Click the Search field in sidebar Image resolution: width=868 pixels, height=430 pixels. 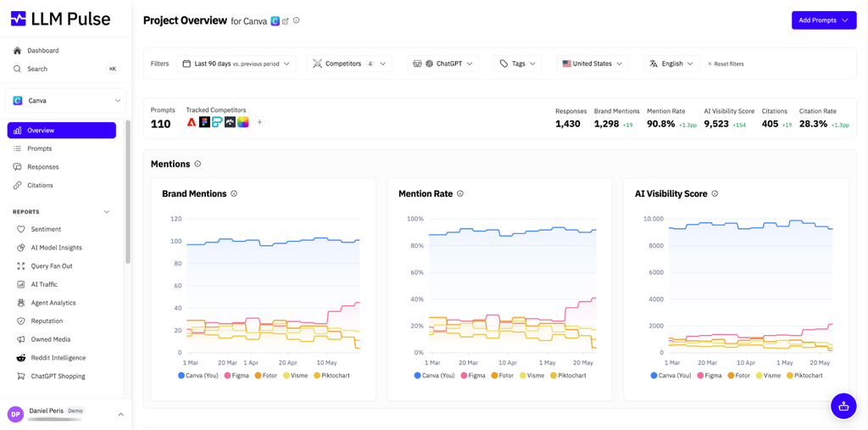tap(66, 69)
